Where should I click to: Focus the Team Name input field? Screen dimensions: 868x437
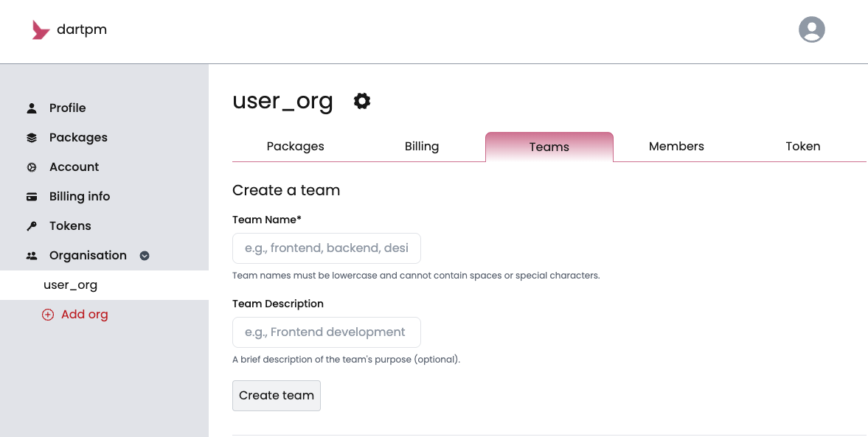click(326, 248)
